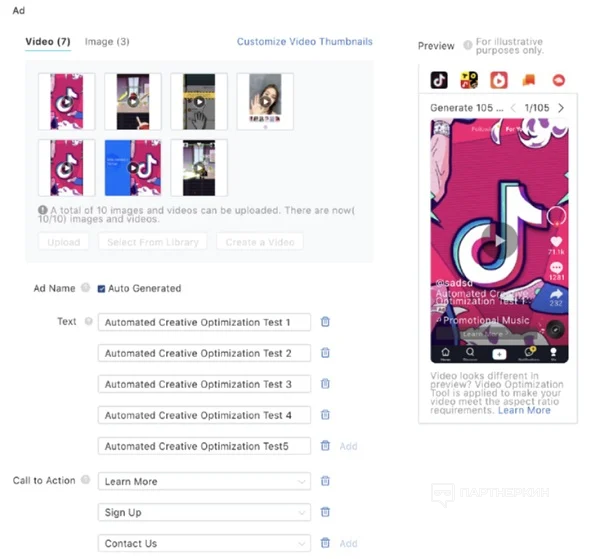The width and height of the screenshot is (600, 559).
Task: Delete the Test 1 text row
Action: pos(325,322)
